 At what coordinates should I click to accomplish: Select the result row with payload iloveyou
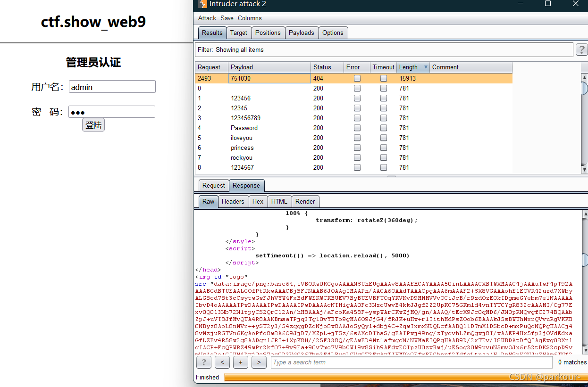click(354, 138)
